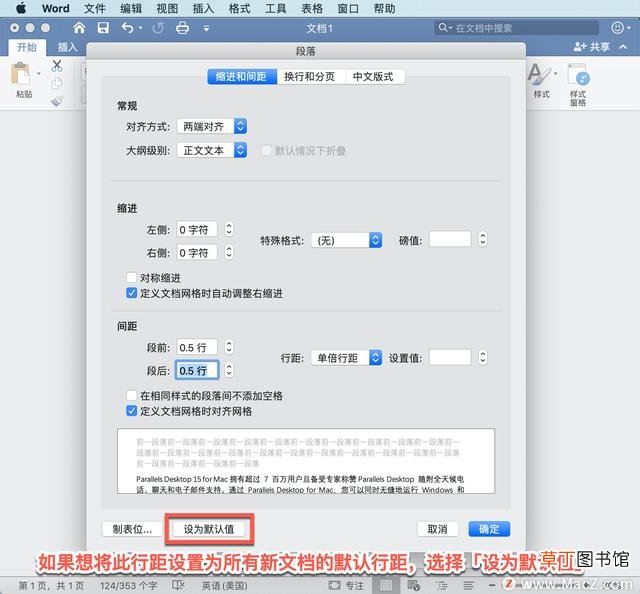Click the print layout view icon in status bar
This screenshot has width=640, height=594.
click(x=386, y=586)
